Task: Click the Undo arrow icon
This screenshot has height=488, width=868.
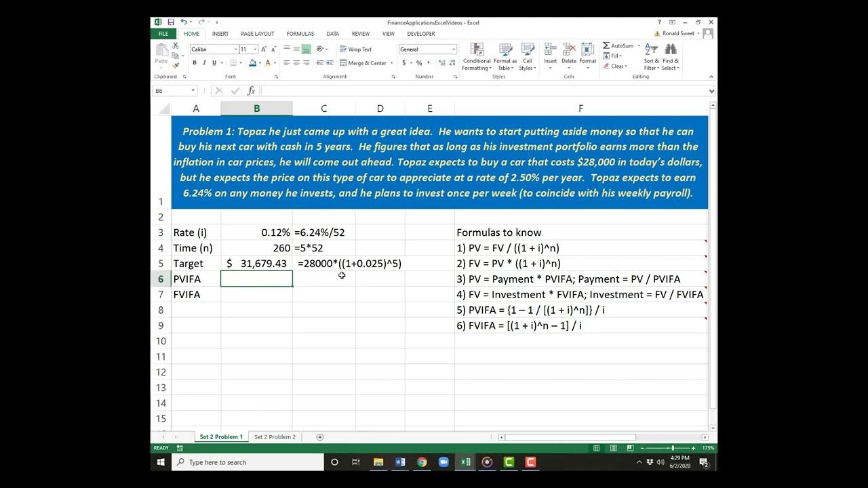Action: [184, 22]
